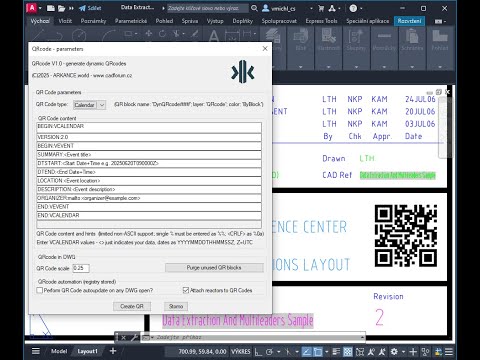Image resolution: width=480 pixels, height=360 pixels.
Task: Open the help question mark icon
Action: (x=353, y=8)
